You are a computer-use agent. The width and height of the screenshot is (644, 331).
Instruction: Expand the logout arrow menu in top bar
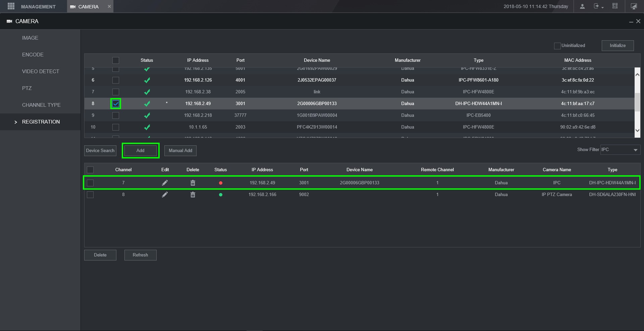[598, 6]
